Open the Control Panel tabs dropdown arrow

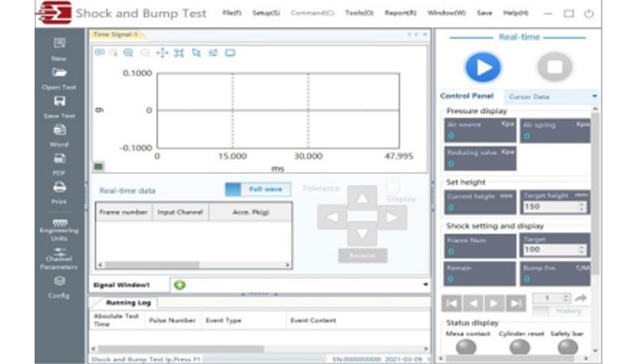594,96
